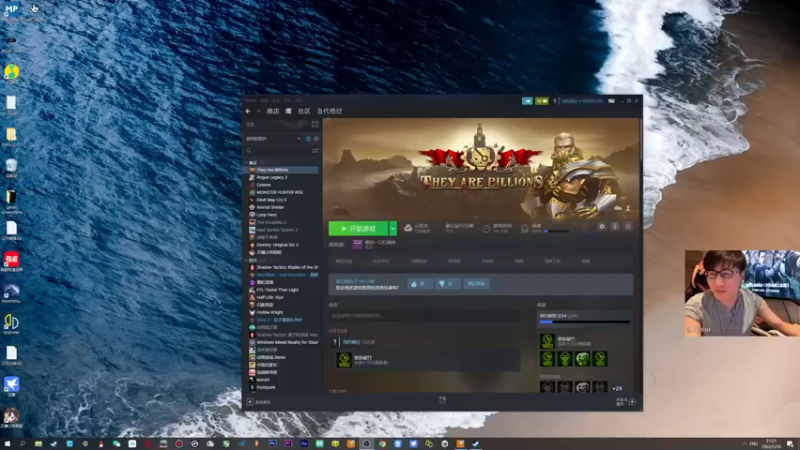Screen dimensions: 800x450
Task: Click activity feed question mark icon
Action: 335,342
